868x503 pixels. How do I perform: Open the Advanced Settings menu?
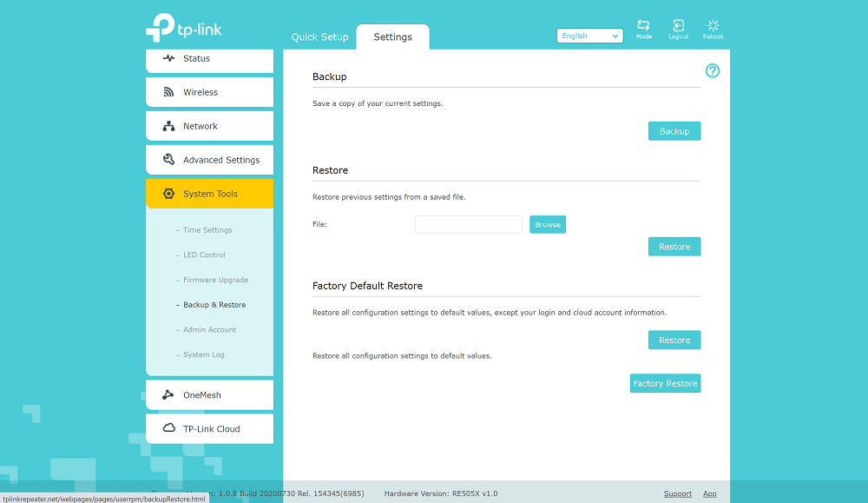coord(209,160)
